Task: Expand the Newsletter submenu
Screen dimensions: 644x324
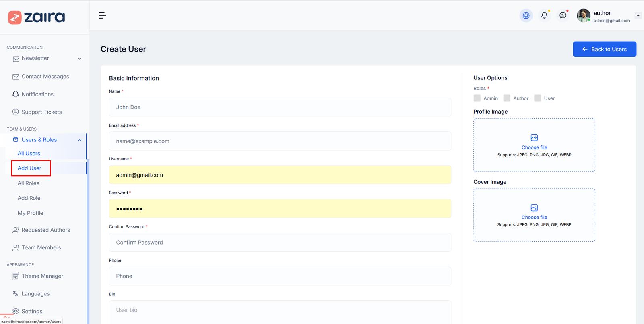Action: pos(79,59)
